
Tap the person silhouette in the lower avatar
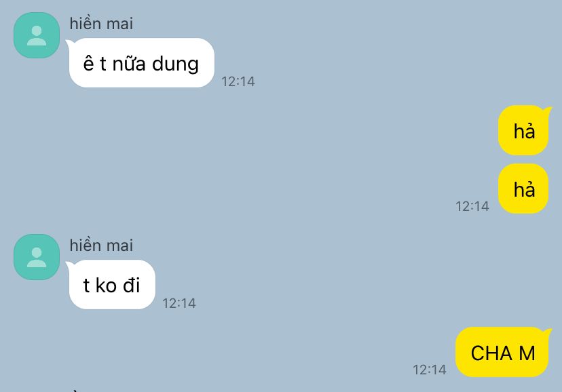tap(37, 258)
